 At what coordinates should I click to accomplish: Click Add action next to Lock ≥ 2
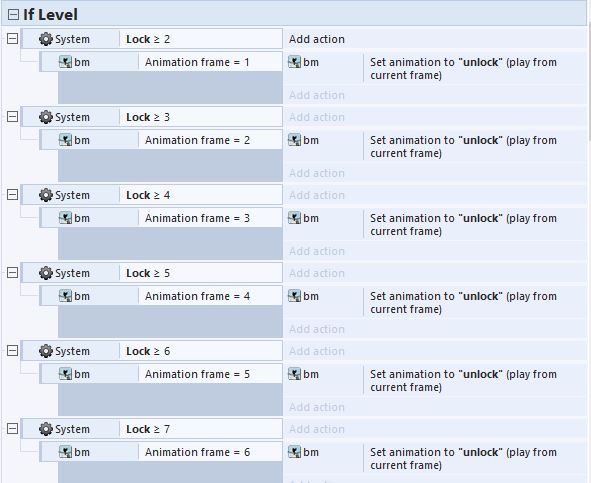[x=317, y=39]
